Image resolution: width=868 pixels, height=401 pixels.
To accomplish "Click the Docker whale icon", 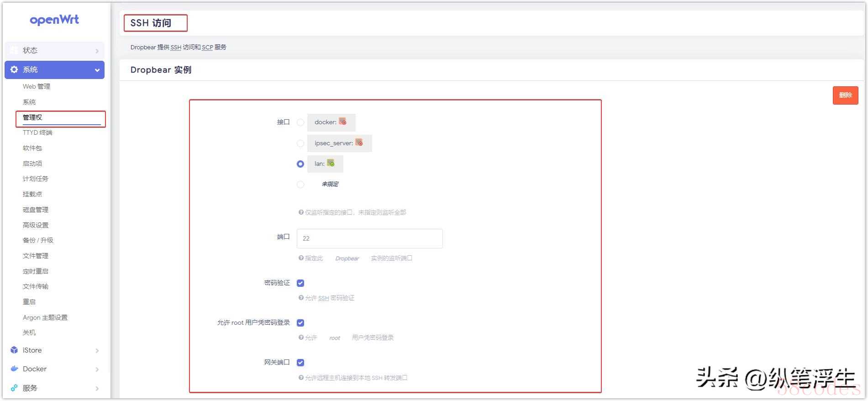I will [x=14, y=369].
